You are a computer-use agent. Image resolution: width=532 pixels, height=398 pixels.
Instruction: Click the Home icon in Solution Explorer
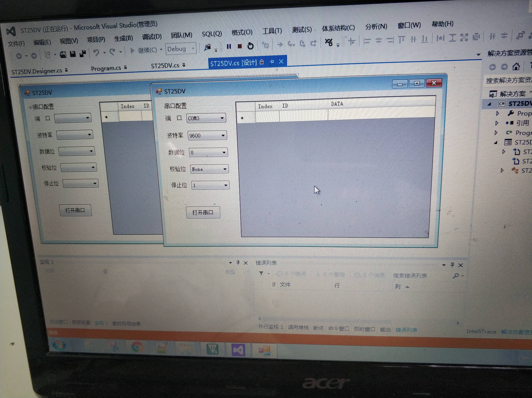click(x=516, y=66)
